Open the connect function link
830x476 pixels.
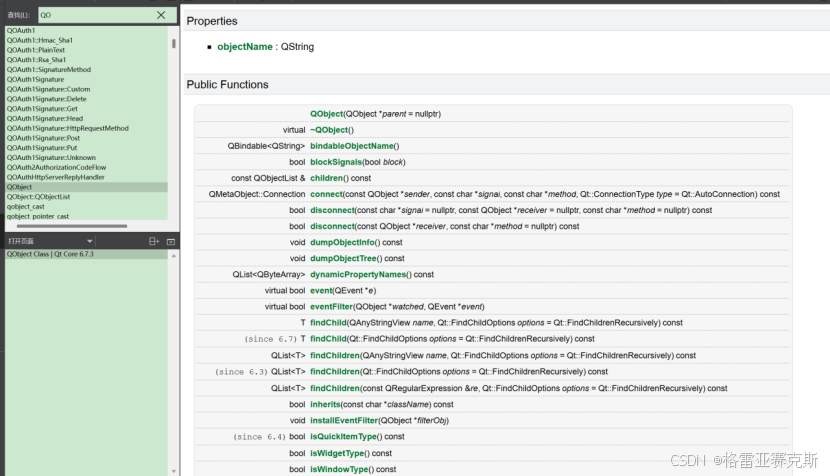(326, 194)
